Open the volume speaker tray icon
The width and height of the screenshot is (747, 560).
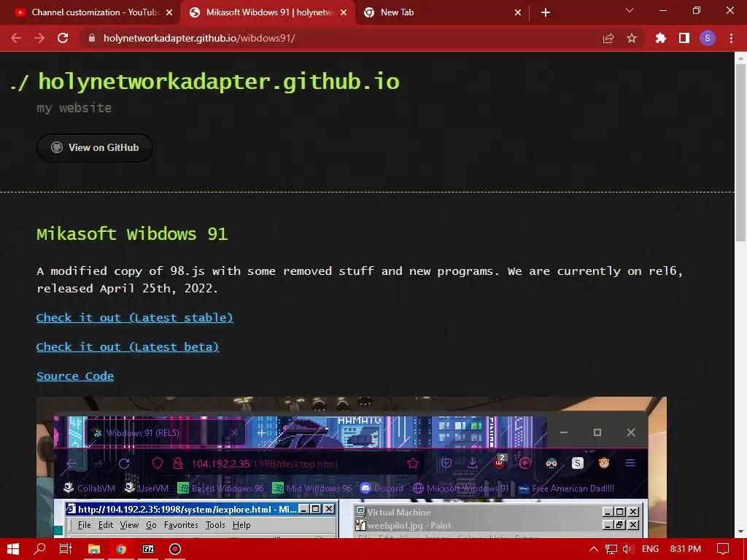coord(628,549)
